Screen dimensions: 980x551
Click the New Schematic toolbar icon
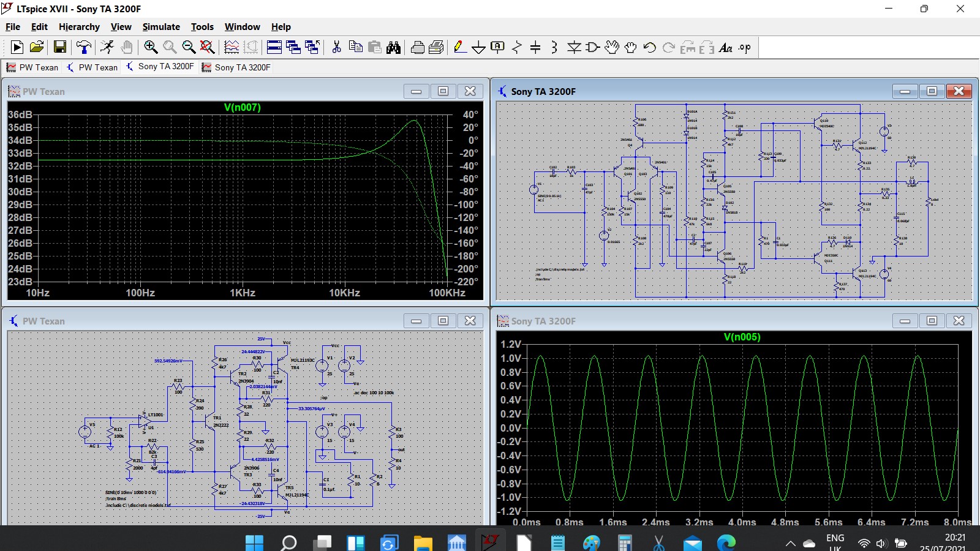click(x=17, y=47)
